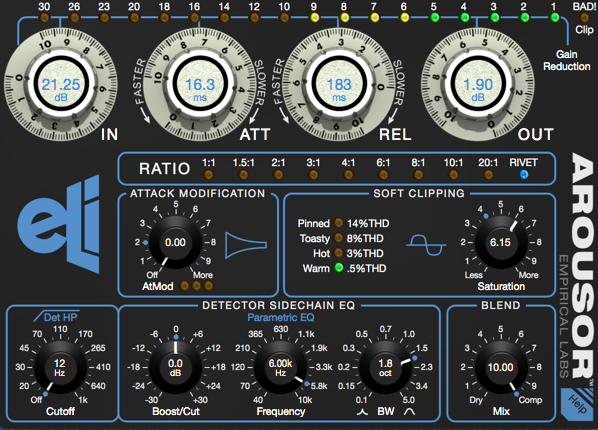The width and height of the screenshot is (598, 430).
Task: Click the 16.3 ms attack value readout
Action: [200, 89]
